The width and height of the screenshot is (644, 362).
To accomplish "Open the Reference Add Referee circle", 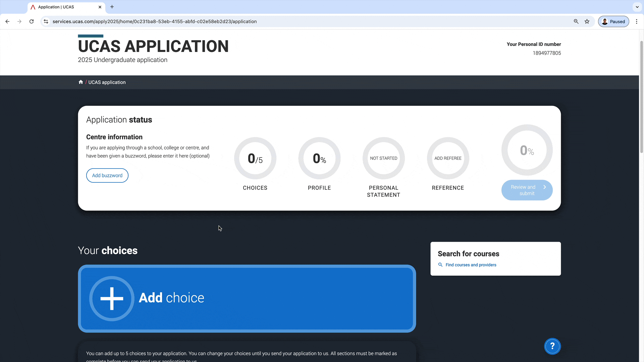I will (x=448, y=158).
